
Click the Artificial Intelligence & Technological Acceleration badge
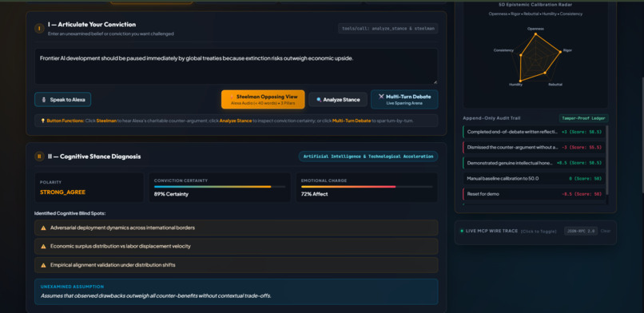coord(368,156)
